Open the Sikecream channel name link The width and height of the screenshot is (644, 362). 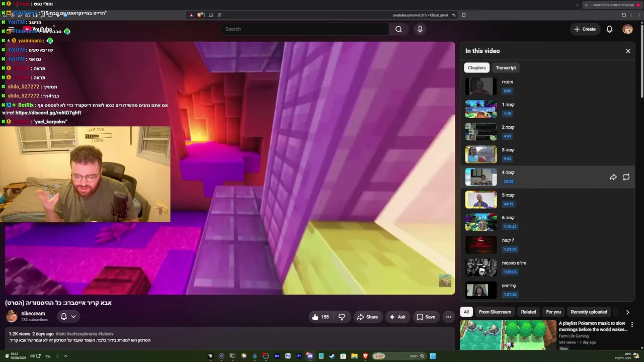click(33, 314)
